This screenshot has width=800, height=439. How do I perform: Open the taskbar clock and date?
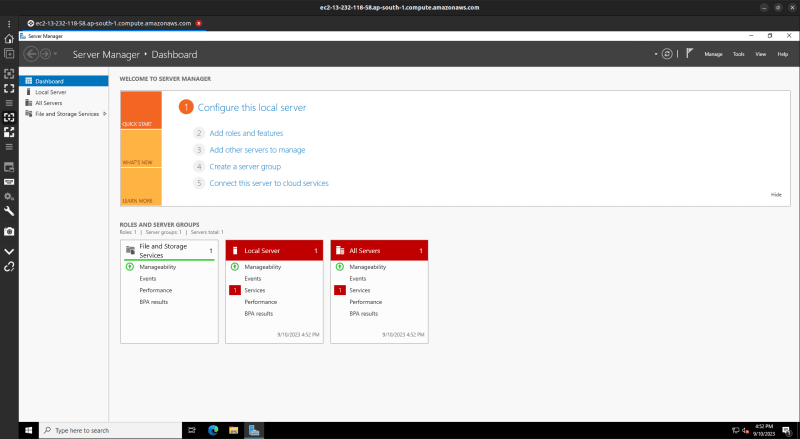click(x=764, y=430)
